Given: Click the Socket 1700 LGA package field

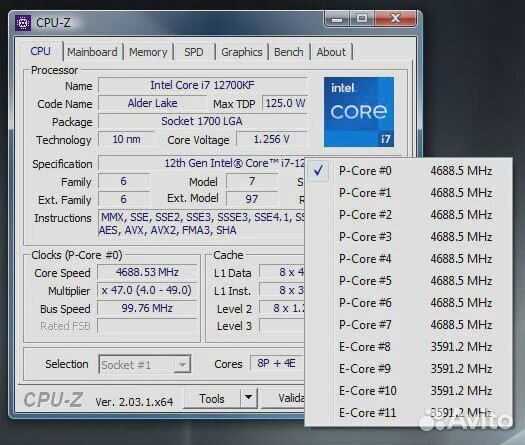Looking at the screenshot, I should [x=202, y=122].
